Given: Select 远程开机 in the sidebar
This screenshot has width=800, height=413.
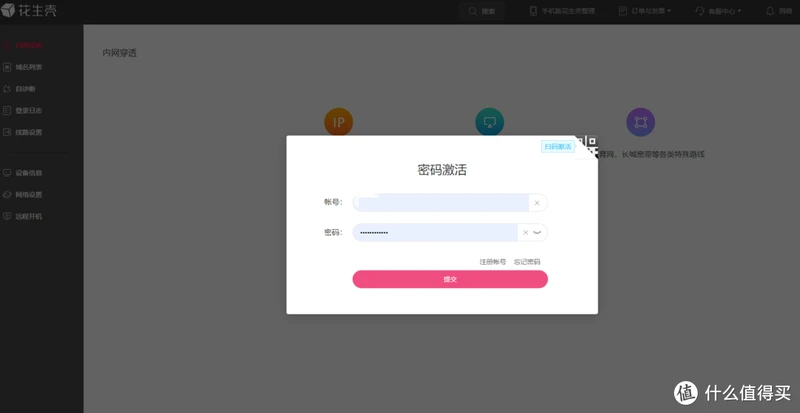Looking at the screenshot, I should point(23,216).
